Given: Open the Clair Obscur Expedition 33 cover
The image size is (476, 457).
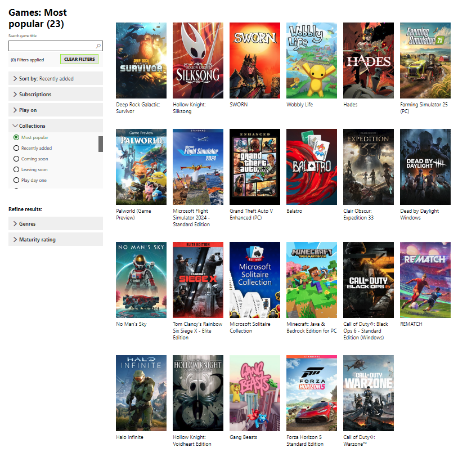Looking at the screenshot, I should coord(368,167).
